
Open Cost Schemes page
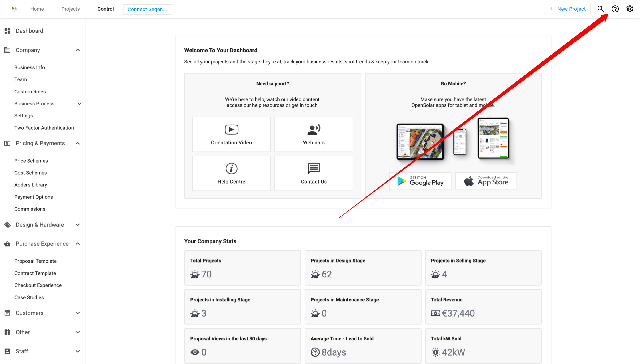pos(30,173)
